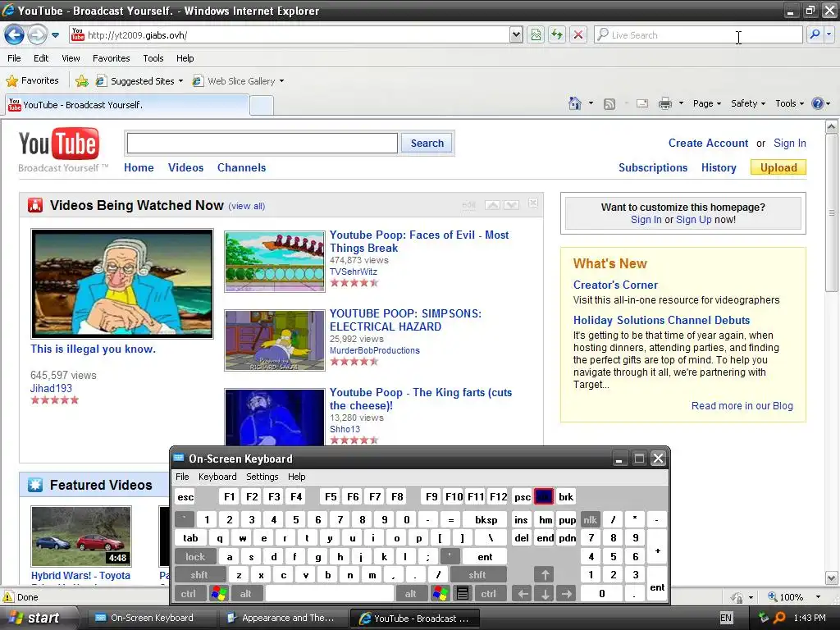This screenshot has height=630, width=840.
Task: Click left Windows logo key on On-Screen Keyboard
Action: click(x=218, y=594)
